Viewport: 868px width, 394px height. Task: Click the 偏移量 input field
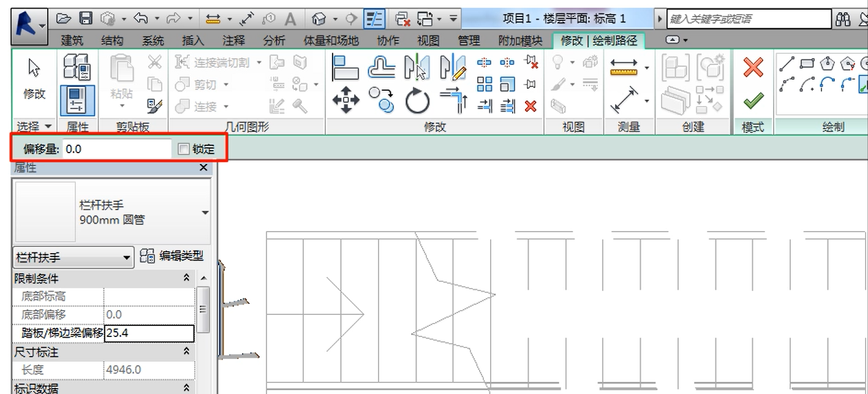pyautogui.click(x=116, y=149)
